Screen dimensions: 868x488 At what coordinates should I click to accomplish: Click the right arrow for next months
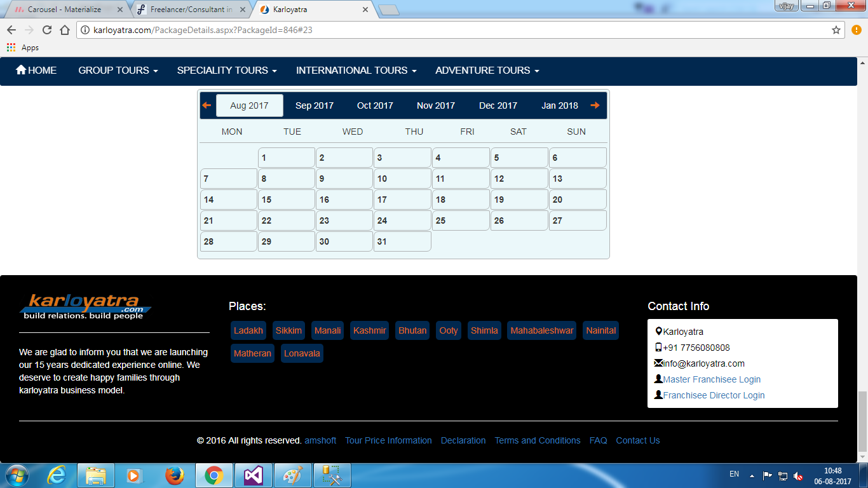click(x=595, y=105)
